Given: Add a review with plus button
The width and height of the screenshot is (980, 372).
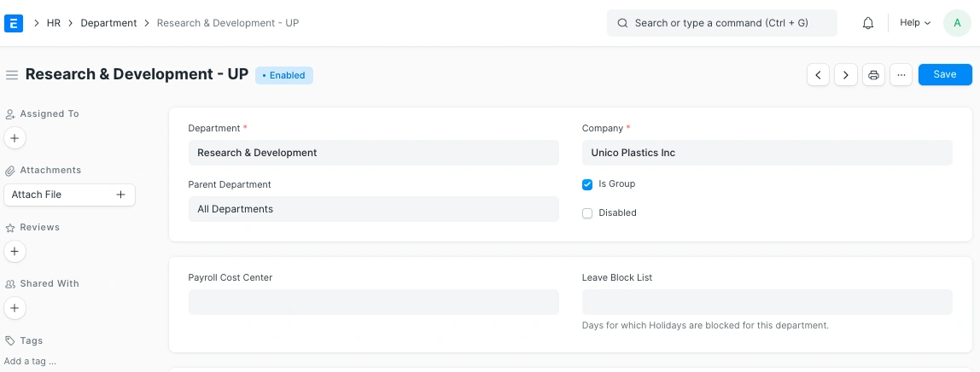Looking at the screenshot, I should 15,252.
